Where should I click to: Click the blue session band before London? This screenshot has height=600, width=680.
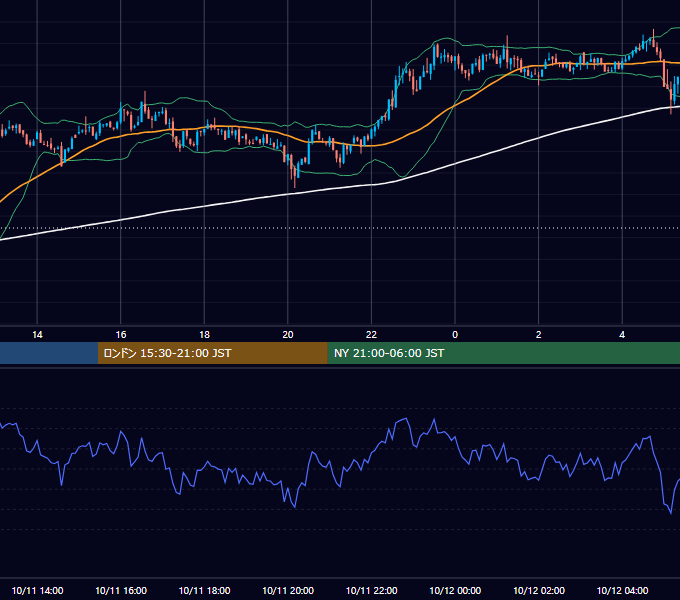click(49, 353)
